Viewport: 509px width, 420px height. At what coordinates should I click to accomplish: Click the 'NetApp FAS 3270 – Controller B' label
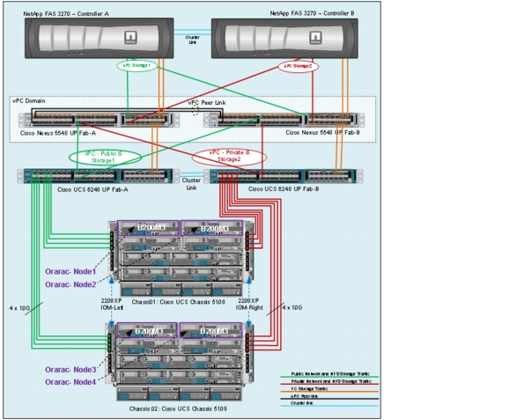(312, 13)
